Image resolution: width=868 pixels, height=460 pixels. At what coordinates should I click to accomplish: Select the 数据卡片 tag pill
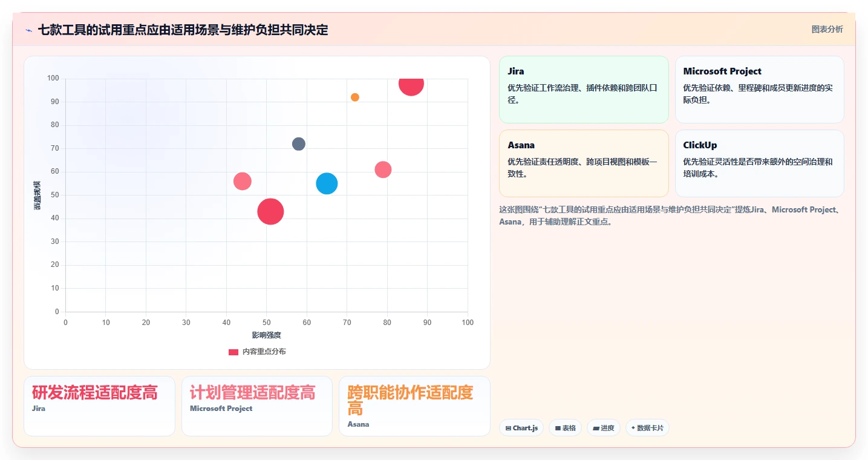(x=647, y=428)
